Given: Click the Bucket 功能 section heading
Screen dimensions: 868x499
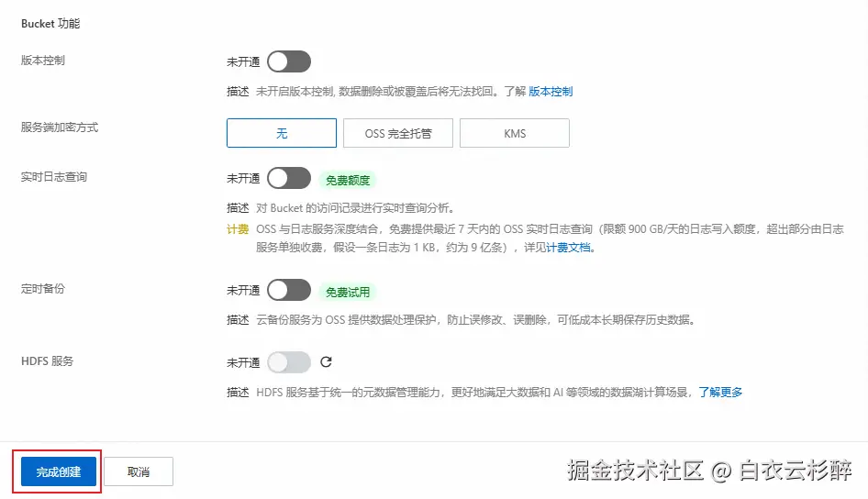Looking at the screenshot, I should pyautogui.click(x=50, y=23).
